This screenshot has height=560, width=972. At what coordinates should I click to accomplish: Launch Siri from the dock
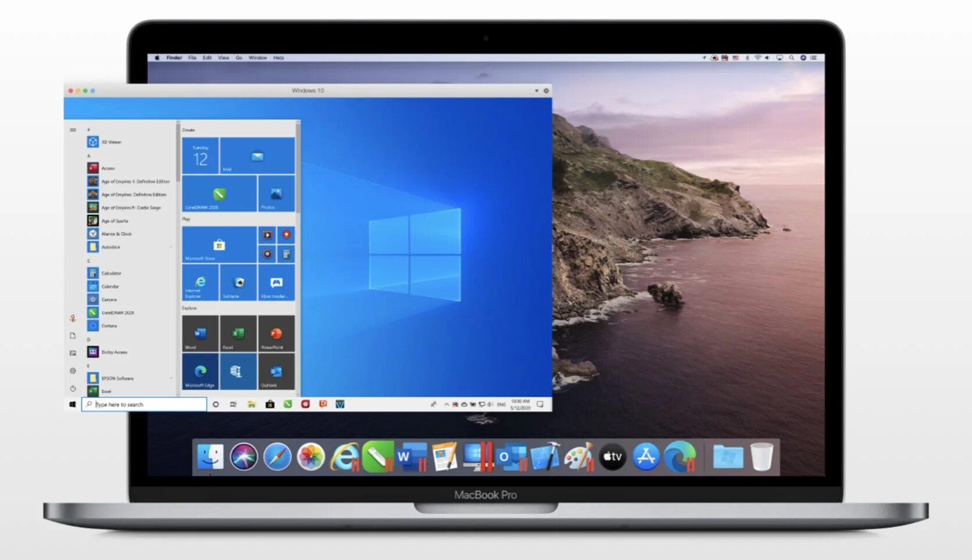[244, 457]
